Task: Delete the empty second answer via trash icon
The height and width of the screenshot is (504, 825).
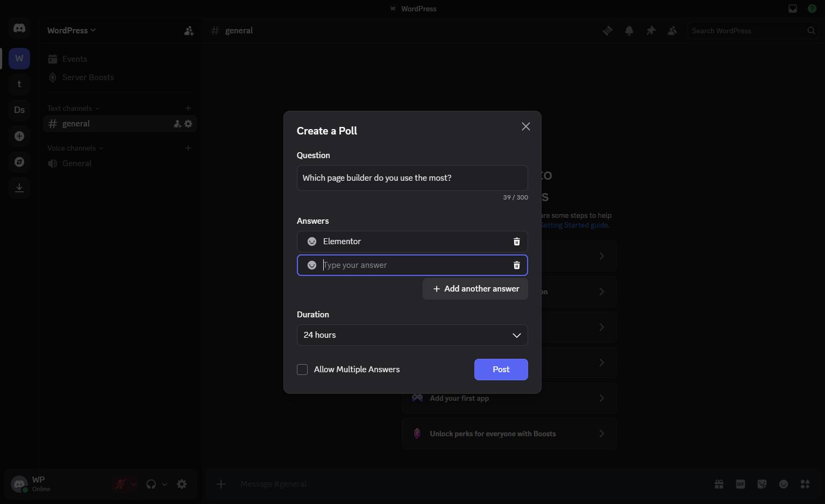Action: [x=517, y=265]
